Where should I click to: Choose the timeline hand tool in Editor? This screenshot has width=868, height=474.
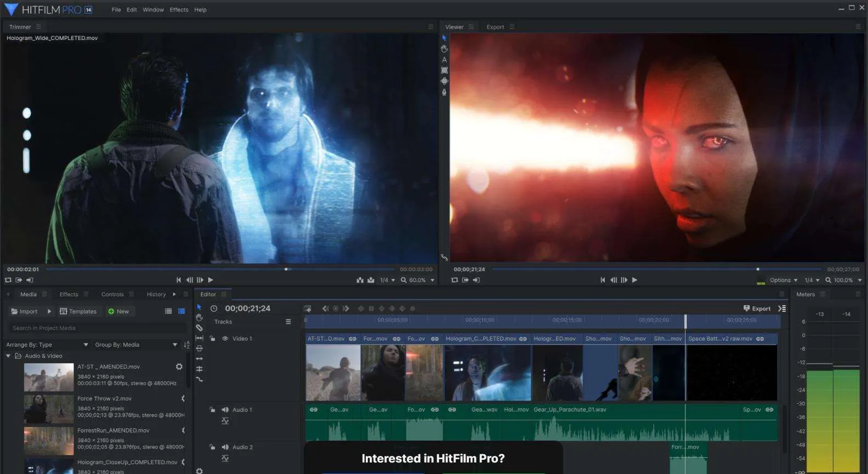click(x=199, y=317)
